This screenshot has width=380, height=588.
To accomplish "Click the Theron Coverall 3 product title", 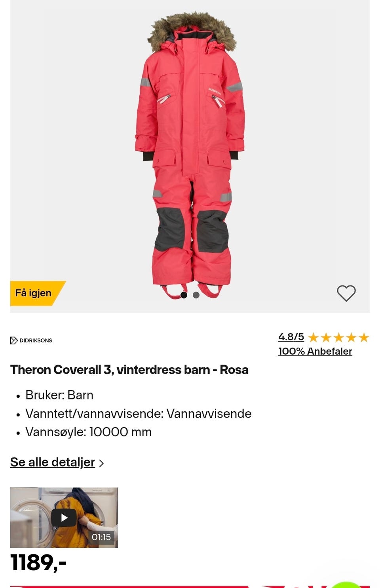I will coord(129,370).
